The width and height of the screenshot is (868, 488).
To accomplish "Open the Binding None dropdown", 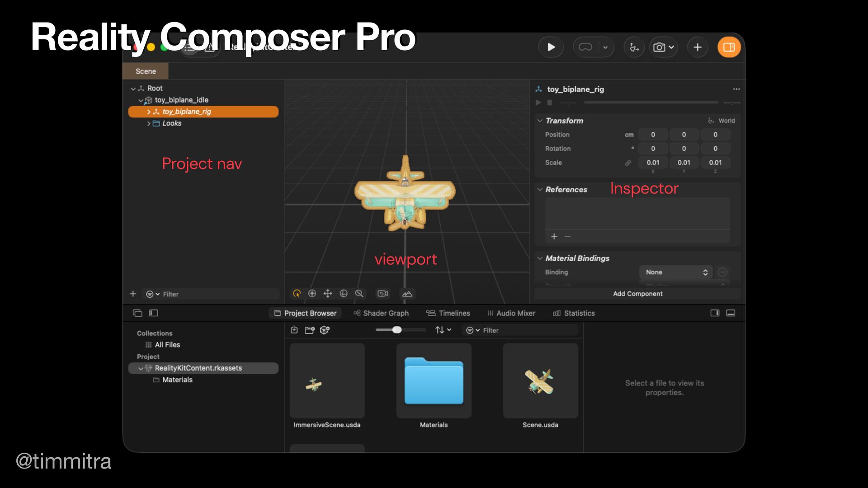I will [675, 272].
